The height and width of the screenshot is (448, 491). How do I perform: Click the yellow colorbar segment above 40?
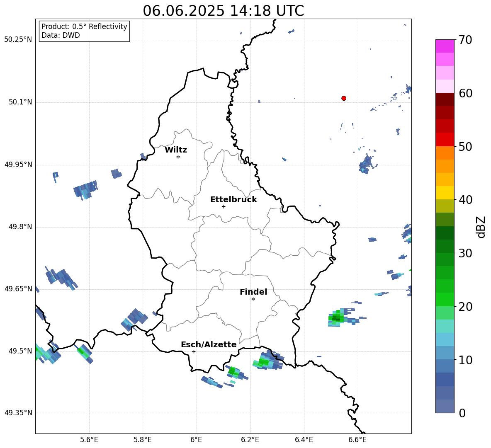(445, 193)
